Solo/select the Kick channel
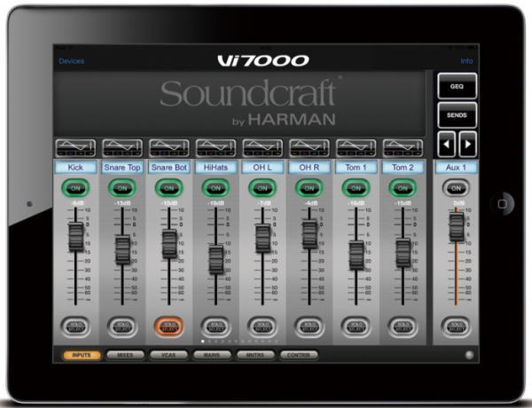The width and height of the screenshot is (532, 408). click(x=75, y=326)
